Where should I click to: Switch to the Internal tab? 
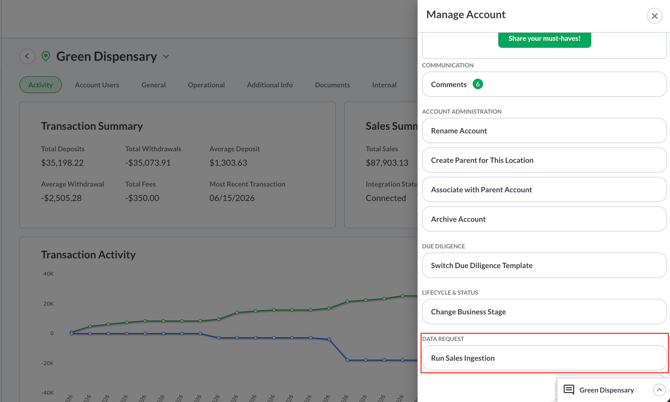[x=384, y=85]
